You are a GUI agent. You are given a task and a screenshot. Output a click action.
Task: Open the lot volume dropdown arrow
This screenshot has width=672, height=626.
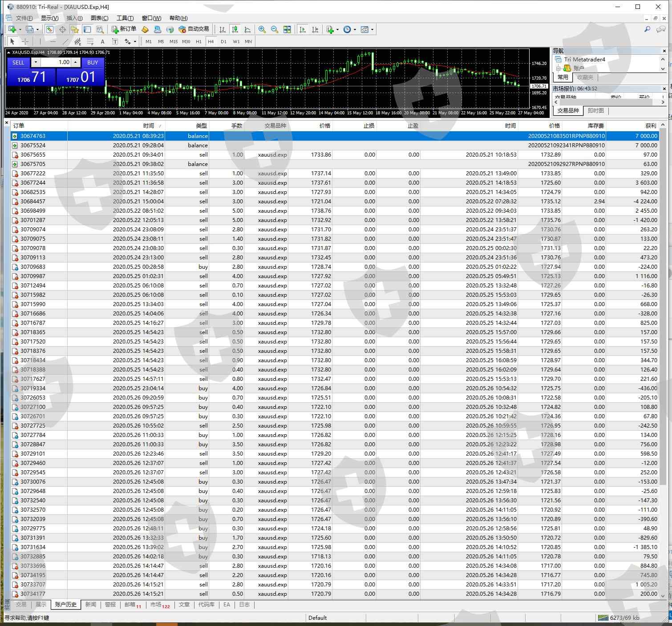pyautogui.click(x=36, y=62)
